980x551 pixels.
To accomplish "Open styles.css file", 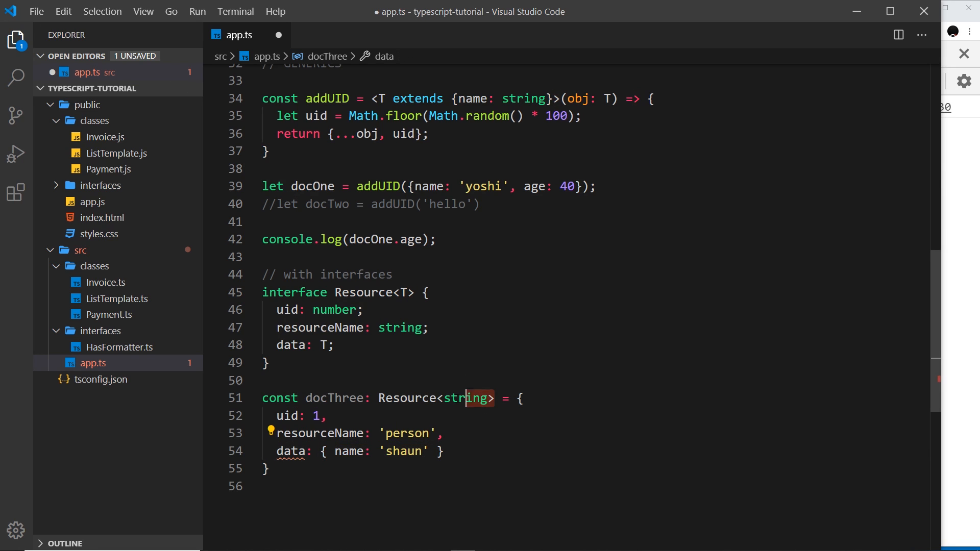I will (99, 234).
